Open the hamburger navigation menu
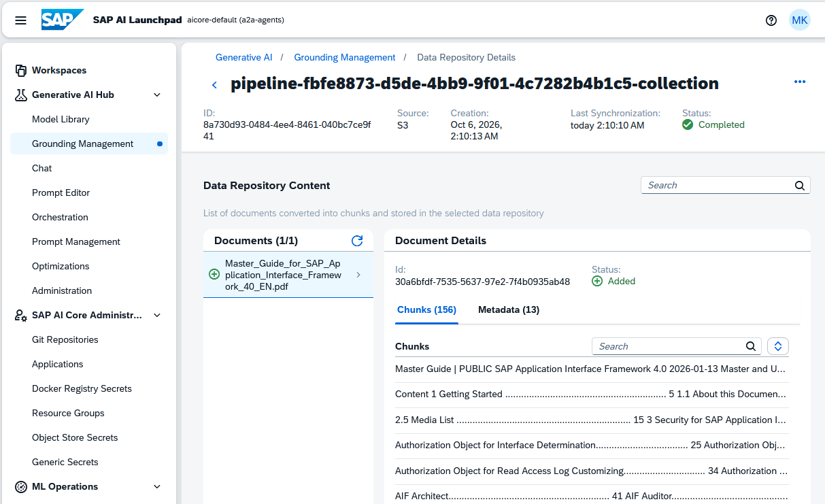The height and width of the screenshot is (504, 825). pyautogui.click(x=20, y=20)
